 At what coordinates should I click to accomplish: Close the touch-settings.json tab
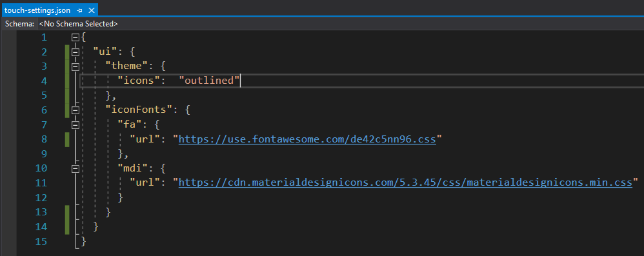coord(91,10)
